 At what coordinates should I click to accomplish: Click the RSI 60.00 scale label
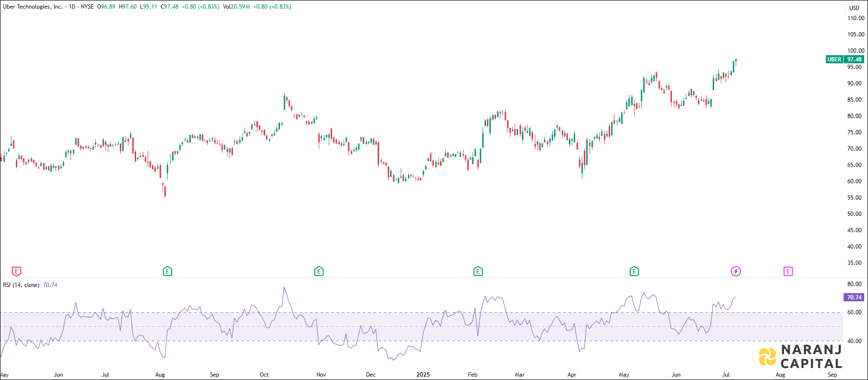pyautogui.click(x=854, y=312)
